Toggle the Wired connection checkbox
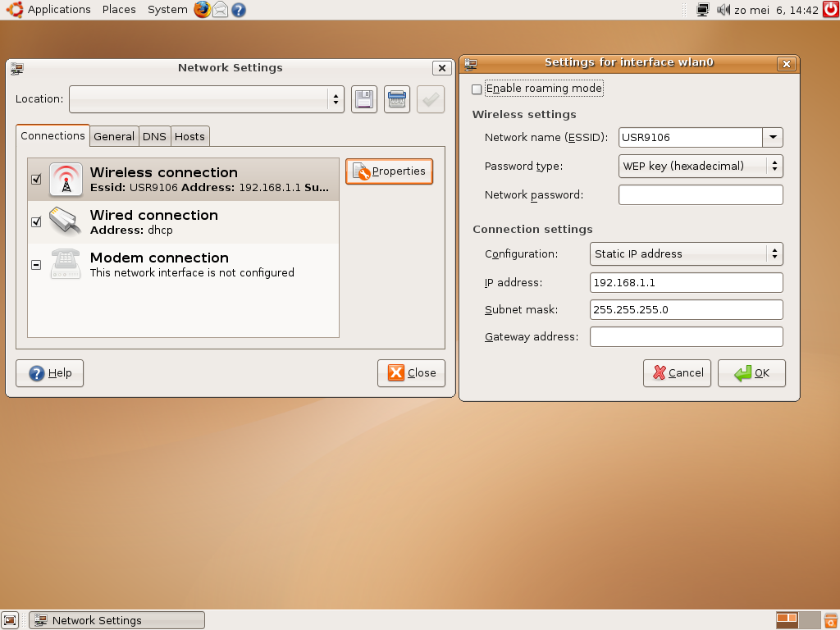Viewport: 840px width, 630px height. tap(36, 221)
